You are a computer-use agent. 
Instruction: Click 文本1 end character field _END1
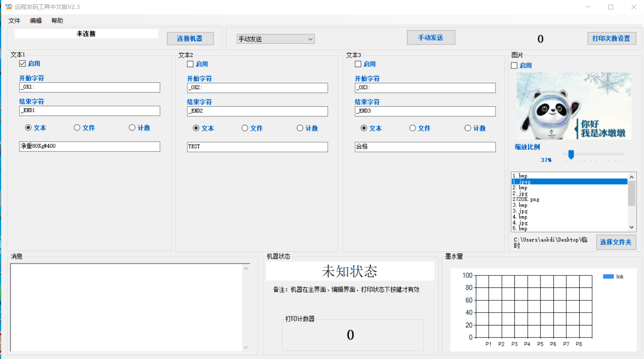[90, 111]
